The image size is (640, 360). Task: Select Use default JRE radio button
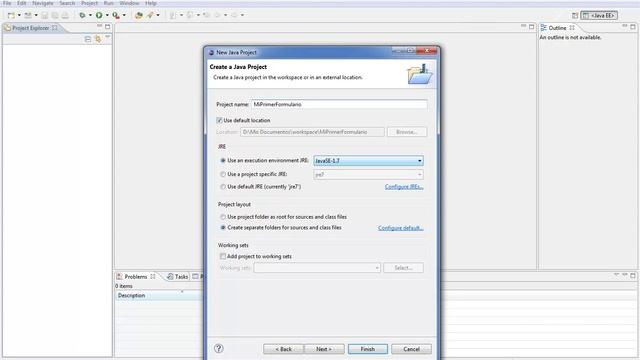(x=223, y=187)
